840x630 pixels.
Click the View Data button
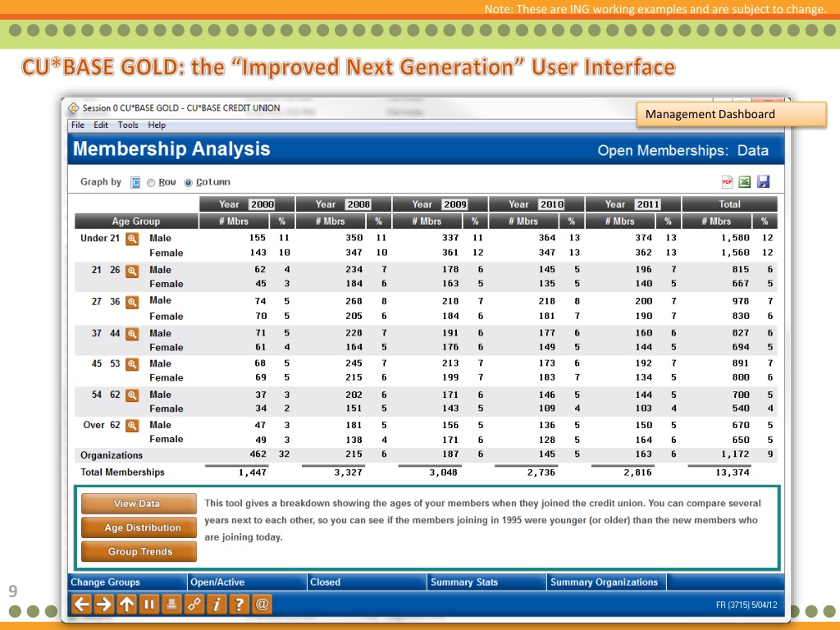tap(139, 504)
